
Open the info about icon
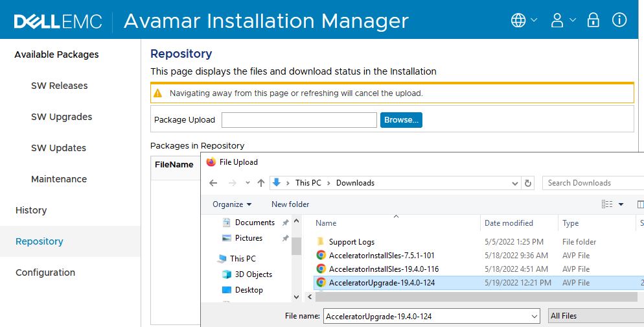(x=619, y=20)
